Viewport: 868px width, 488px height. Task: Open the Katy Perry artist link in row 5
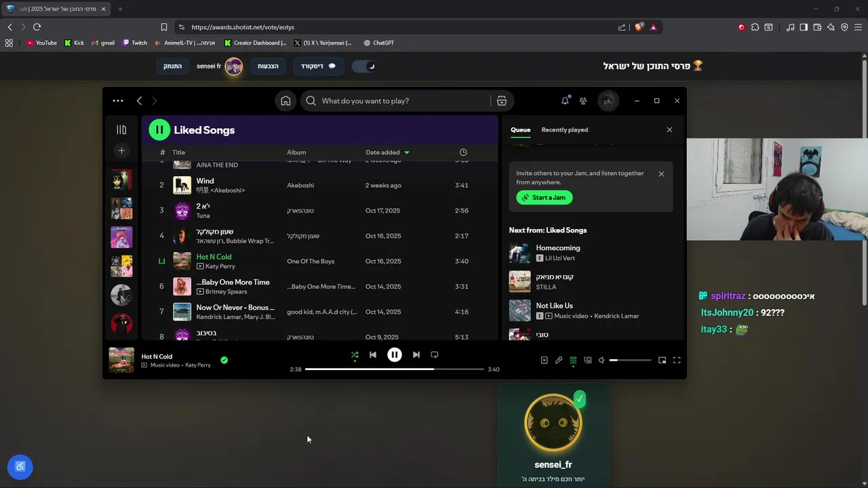[x=220, y=266]
